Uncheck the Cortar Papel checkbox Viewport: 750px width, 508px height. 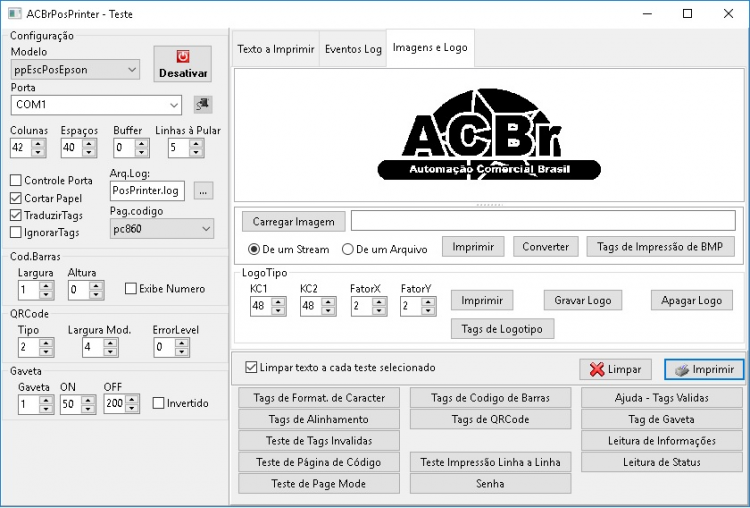coord(16,198)
